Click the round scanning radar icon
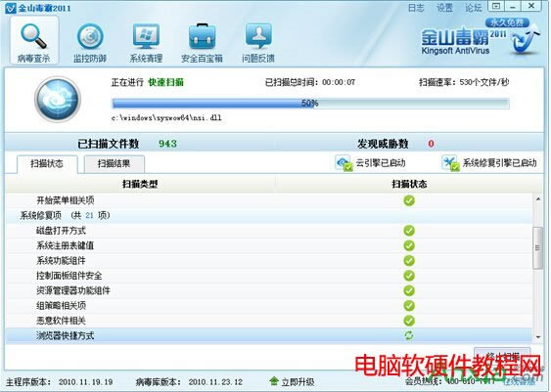The width and height of the screenshot is (551, 392). pos(58,100)
